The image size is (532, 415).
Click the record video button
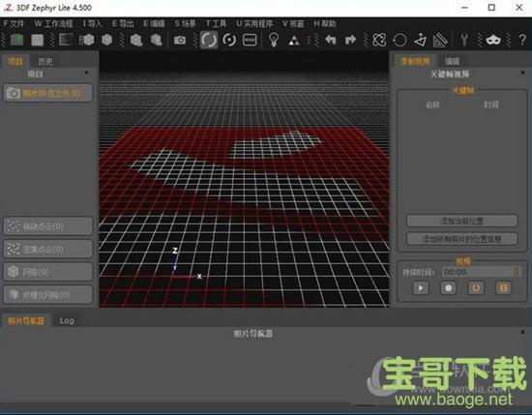(448, 288)
